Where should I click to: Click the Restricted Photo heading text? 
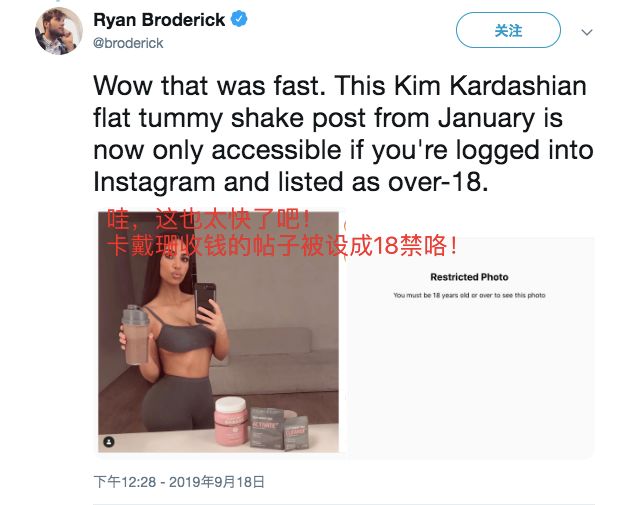tap(469, 277)
